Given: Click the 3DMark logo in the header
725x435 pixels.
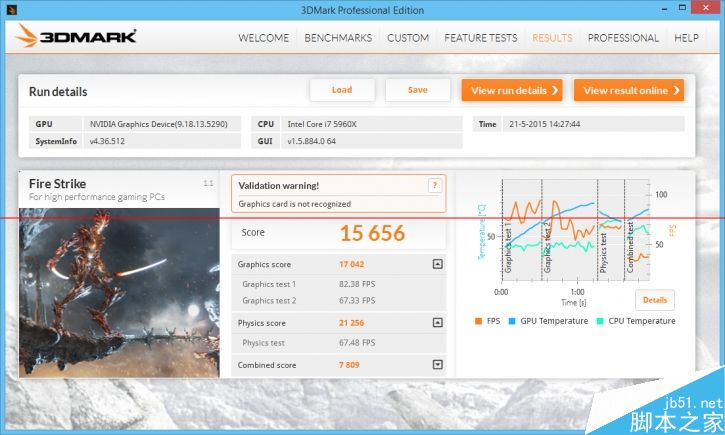Looking at the screenshot, I should (76, 38).
